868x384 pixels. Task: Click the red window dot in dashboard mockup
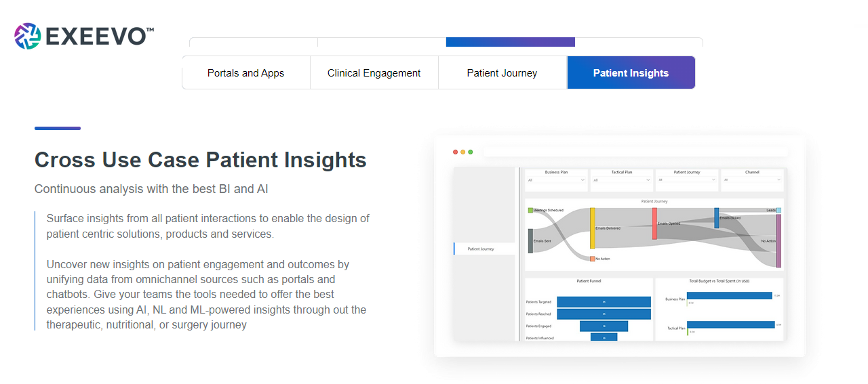(x=456, y=152)
